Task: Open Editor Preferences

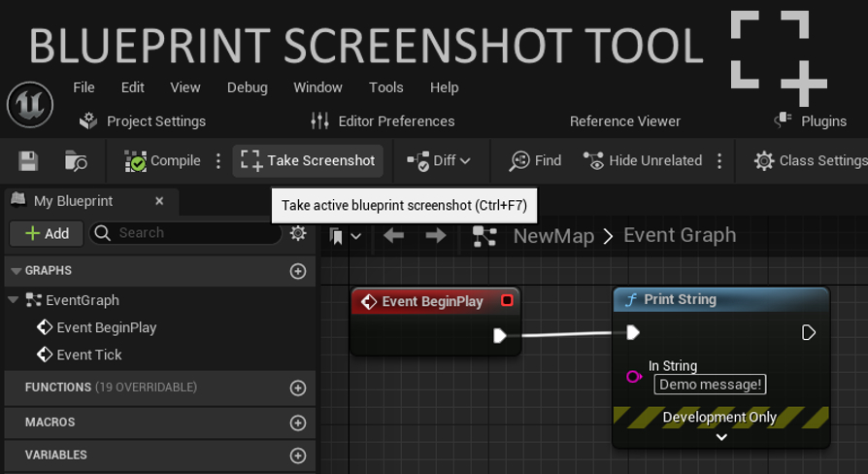Action: point(383,121)
